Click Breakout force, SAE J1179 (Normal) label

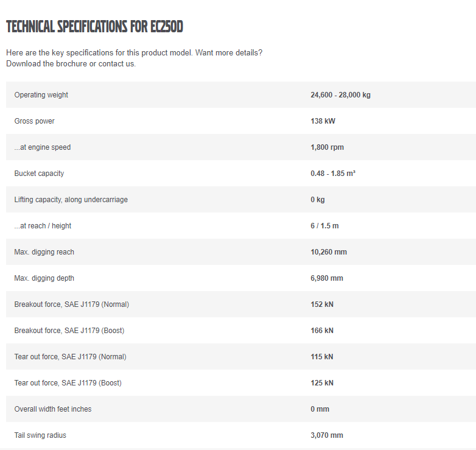(72, 304)
